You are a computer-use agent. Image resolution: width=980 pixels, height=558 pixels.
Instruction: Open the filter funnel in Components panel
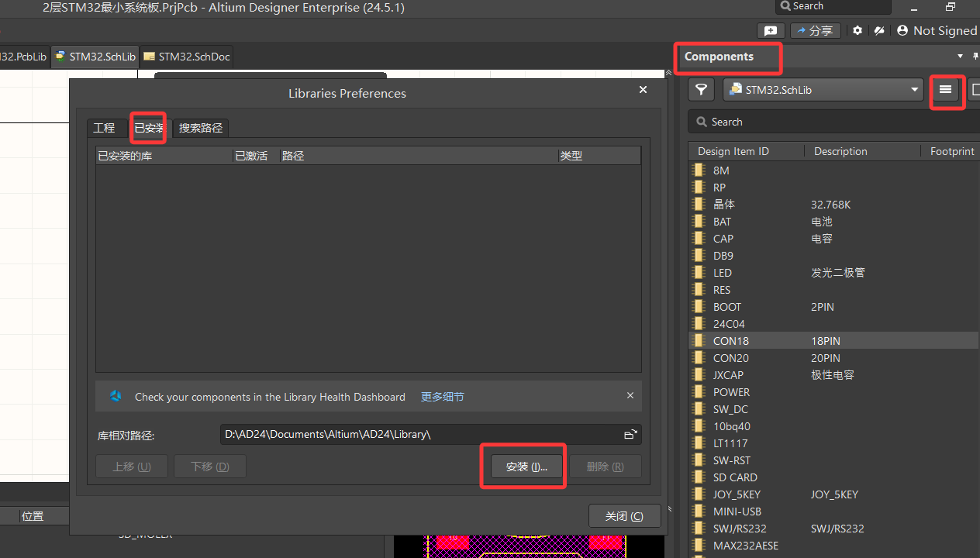tap(701, 90)
